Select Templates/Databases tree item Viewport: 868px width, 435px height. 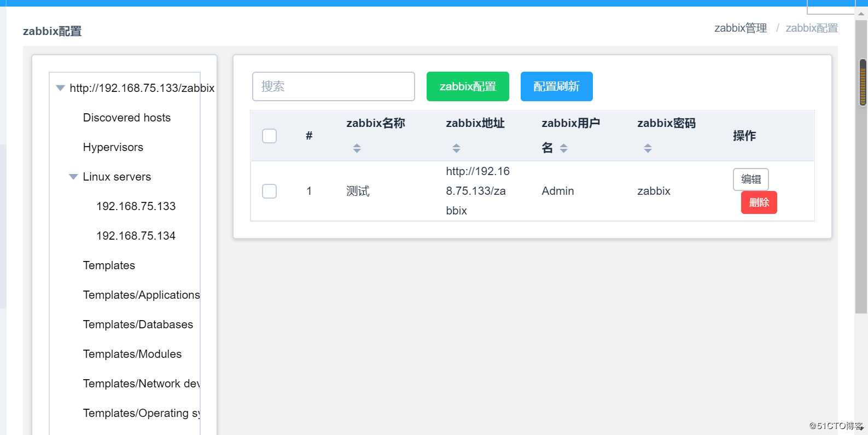pos(138,324)
